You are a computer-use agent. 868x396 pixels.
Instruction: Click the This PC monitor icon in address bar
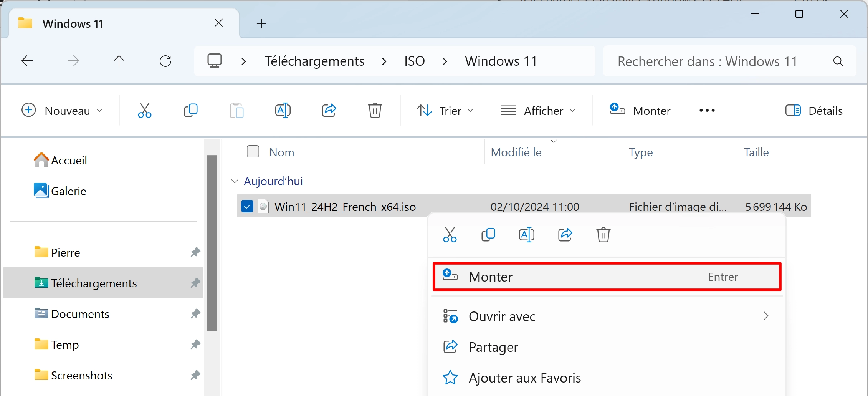point(215,61)
